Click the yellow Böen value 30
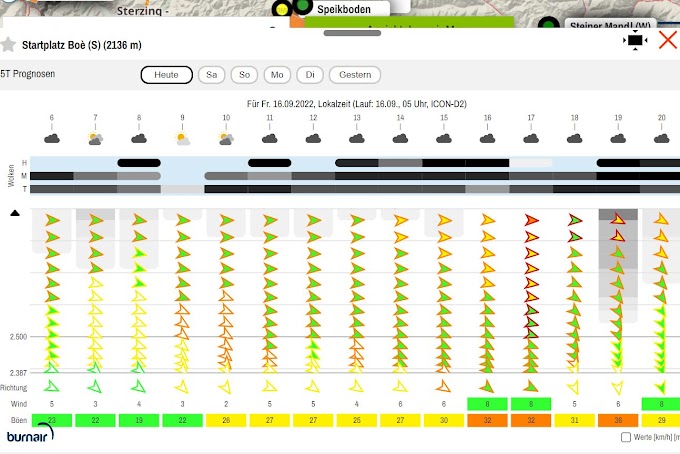 click(444, 420)
